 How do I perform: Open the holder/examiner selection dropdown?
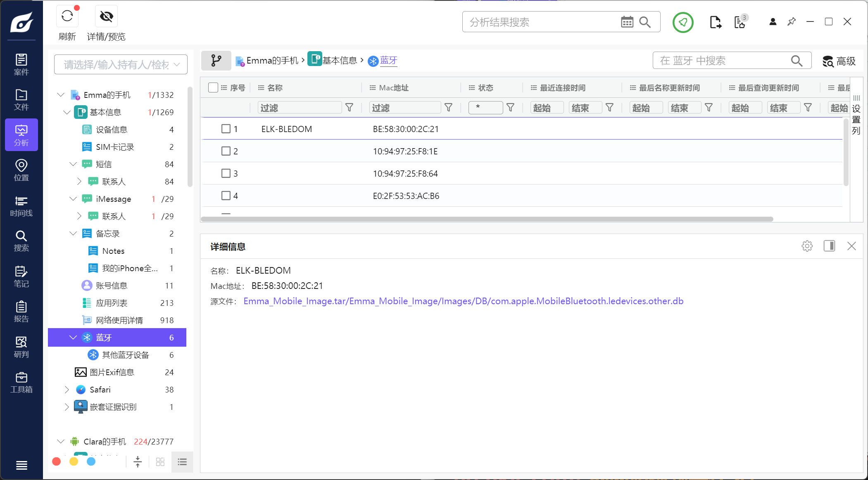pyautogui.click(x=121, y=64)
